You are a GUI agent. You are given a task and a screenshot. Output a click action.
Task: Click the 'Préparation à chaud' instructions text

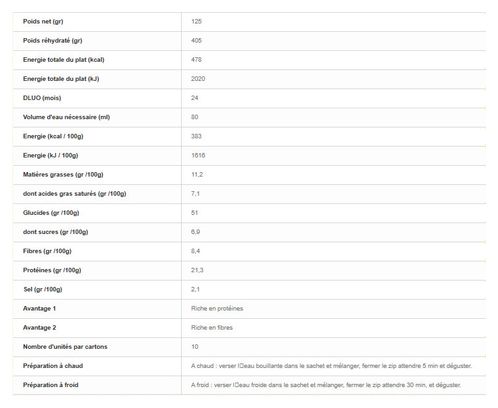click(x=331, y=366)
